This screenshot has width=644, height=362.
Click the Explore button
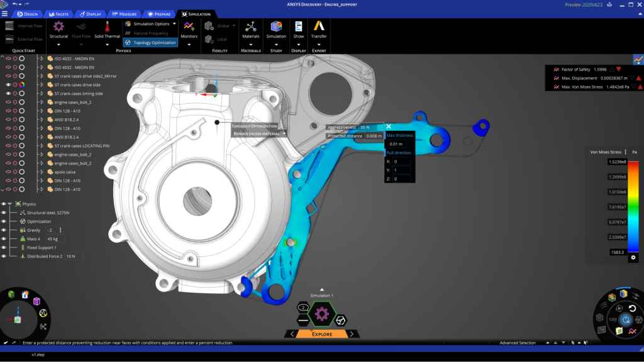click(322, 334)
